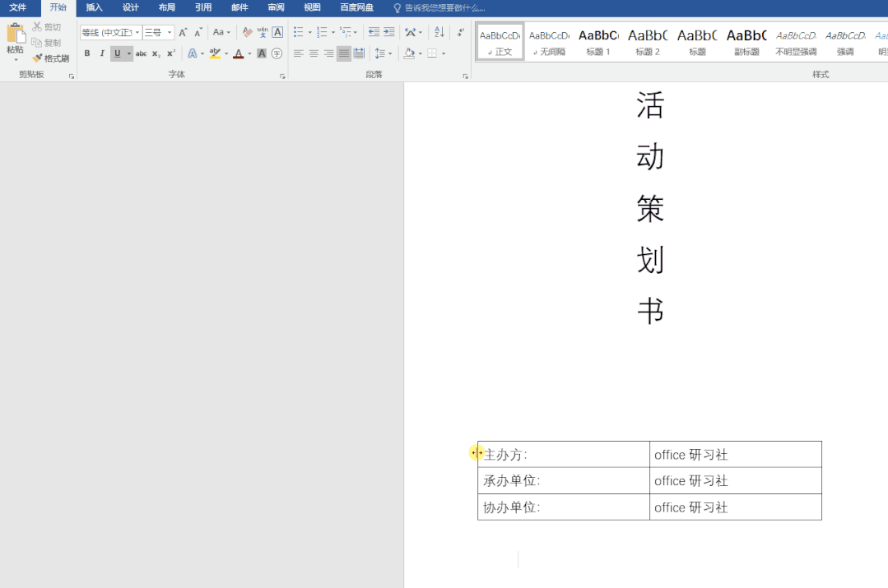Switch to the Design (设计) tab
The height and width of the screenshot is (588, 888).
(130, 8)
